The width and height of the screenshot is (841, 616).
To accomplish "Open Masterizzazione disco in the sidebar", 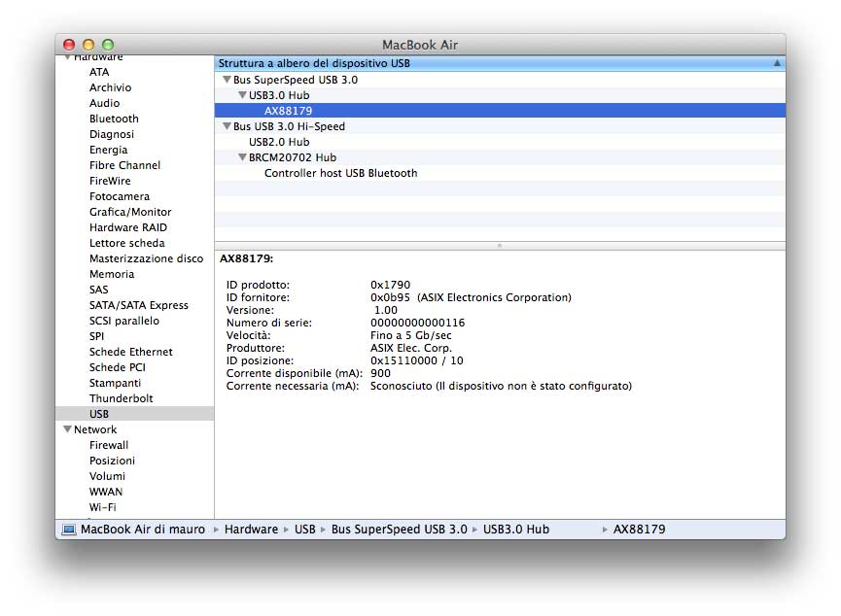I will click(147, 258).
